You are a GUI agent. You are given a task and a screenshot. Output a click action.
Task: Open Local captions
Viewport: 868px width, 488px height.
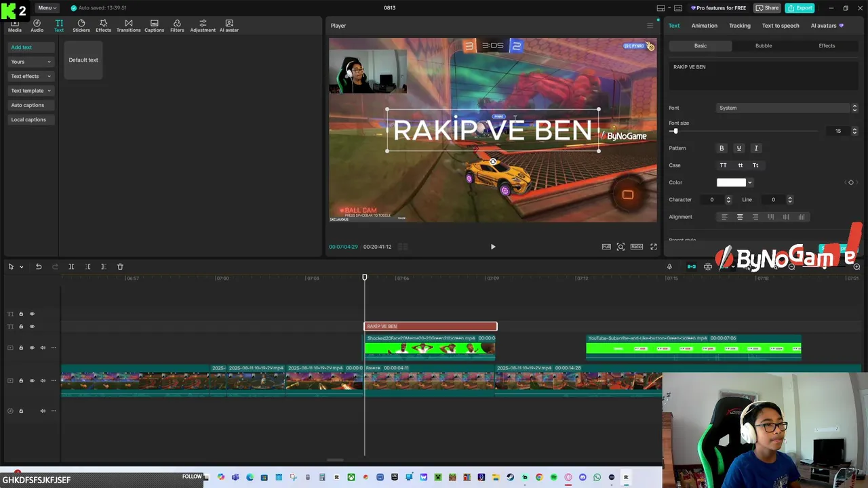pos(31,120)
